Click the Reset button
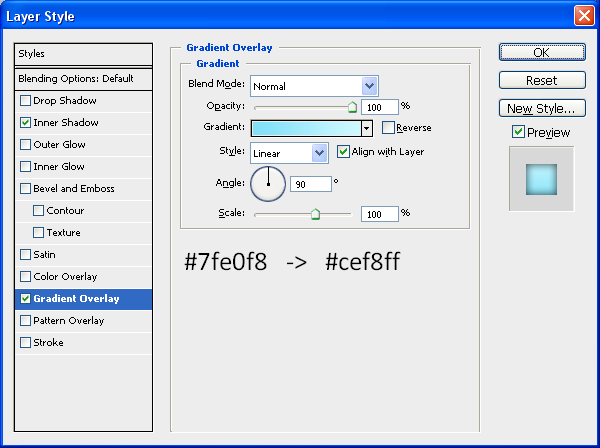The height and width of the screenshot is (448, 600). click(x=542, y=80)
